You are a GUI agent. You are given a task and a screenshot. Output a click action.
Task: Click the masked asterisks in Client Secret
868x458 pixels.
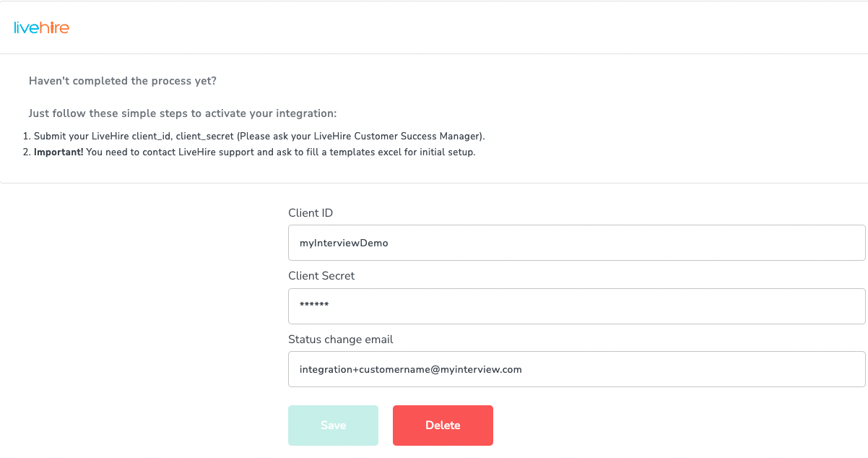[314, 306]
